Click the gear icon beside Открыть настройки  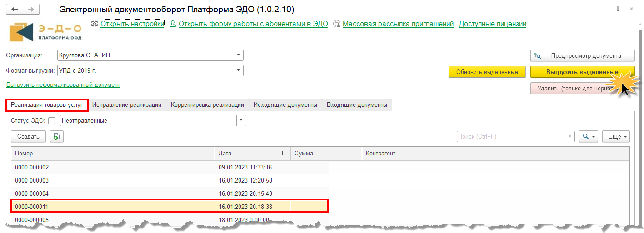point(95,24)
